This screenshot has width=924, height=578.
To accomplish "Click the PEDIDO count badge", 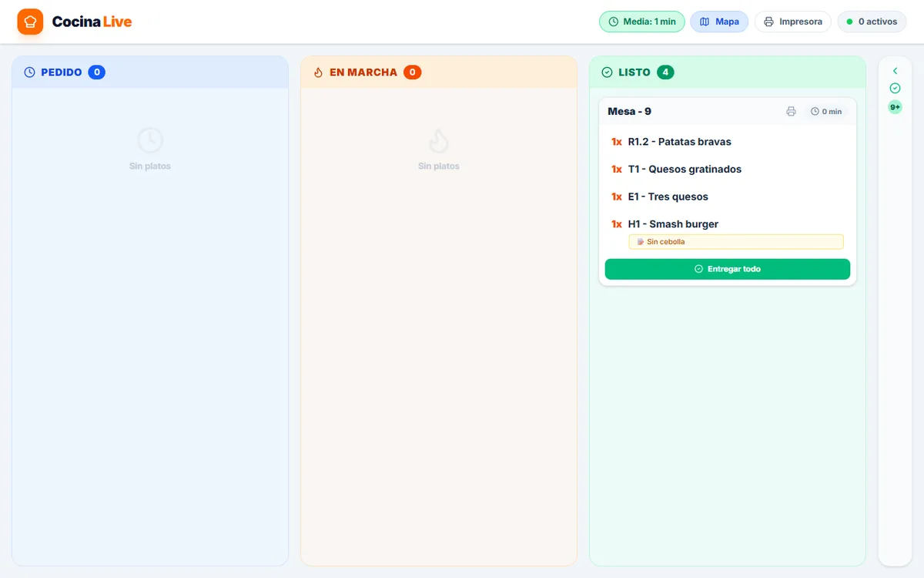I will (x=96, y=72).
